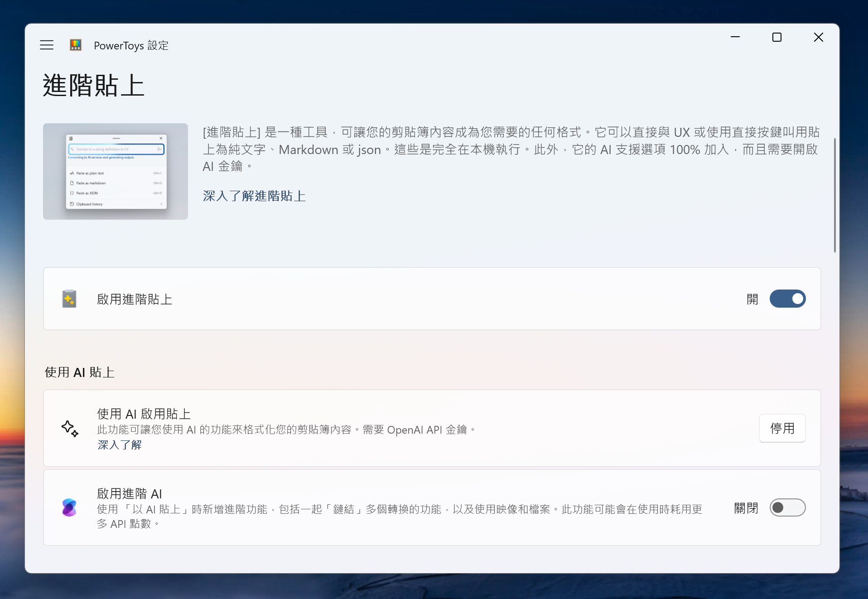The image size is (868, 599).
Task: Follow the 深入了解 link under AI paste
Action: click(x=120, y=445)
